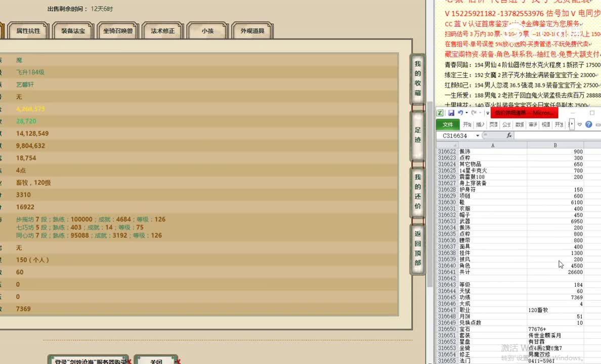Click the Redo icon in Excel
This screenshot has width=601, height=364.
pyautogui.click(x=474, y=112)
